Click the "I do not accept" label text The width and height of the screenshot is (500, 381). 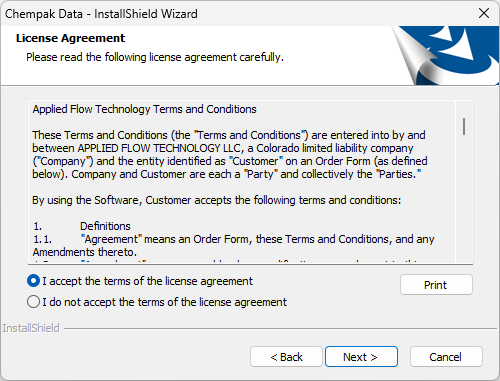[x=164, y=302]
